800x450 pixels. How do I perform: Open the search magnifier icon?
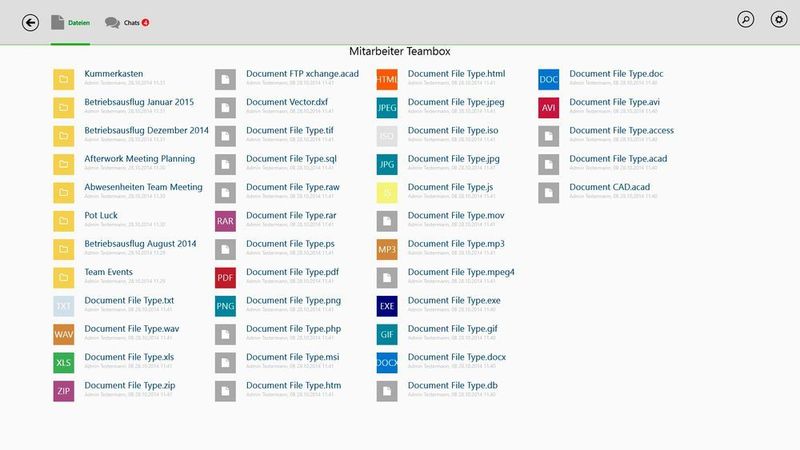[x=745, y=19]
